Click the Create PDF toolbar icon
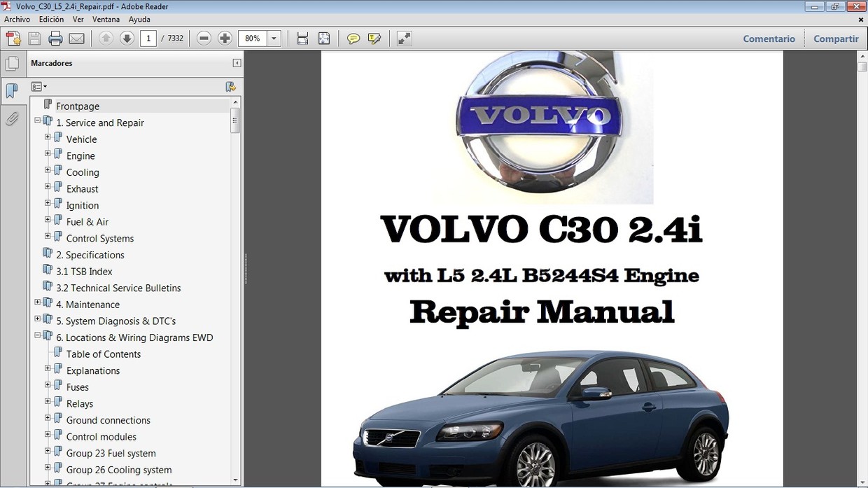This screenshot has height=488, width=868. pyautogui.click(x=13, y=39)
